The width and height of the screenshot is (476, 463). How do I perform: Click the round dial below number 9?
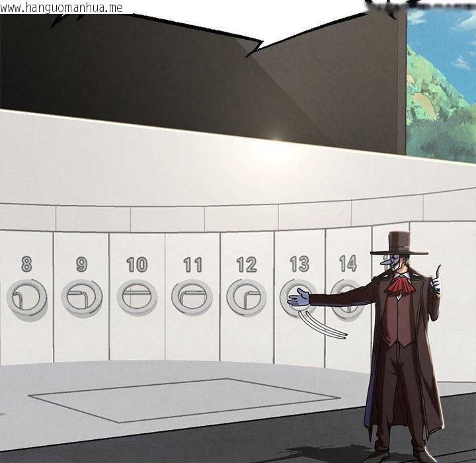(x=82, y=297)
